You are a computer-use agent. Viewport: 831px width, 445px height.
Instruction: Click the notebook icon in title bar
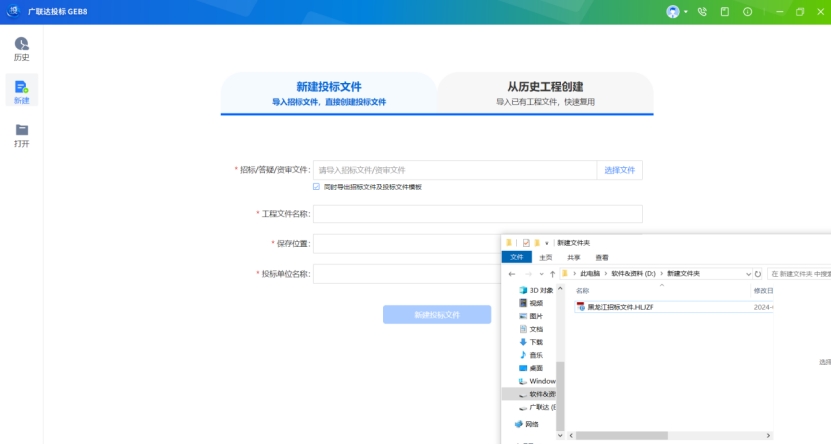click(724, 12)
